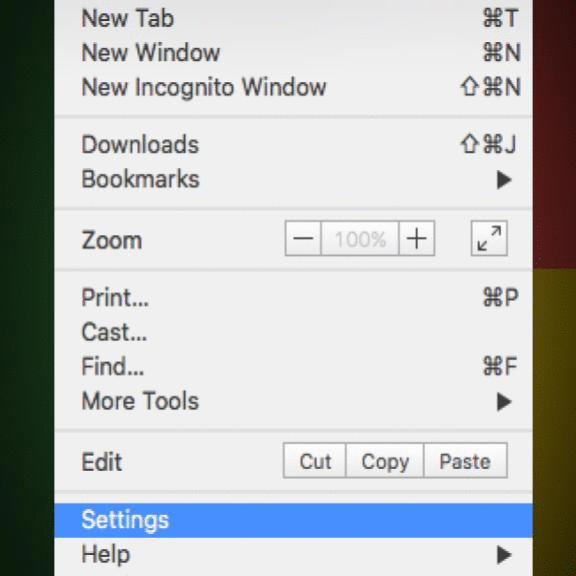Increase zoom with the plus button
The width and height of the screenshot is (576, 576).
click(x=417, y=238)
